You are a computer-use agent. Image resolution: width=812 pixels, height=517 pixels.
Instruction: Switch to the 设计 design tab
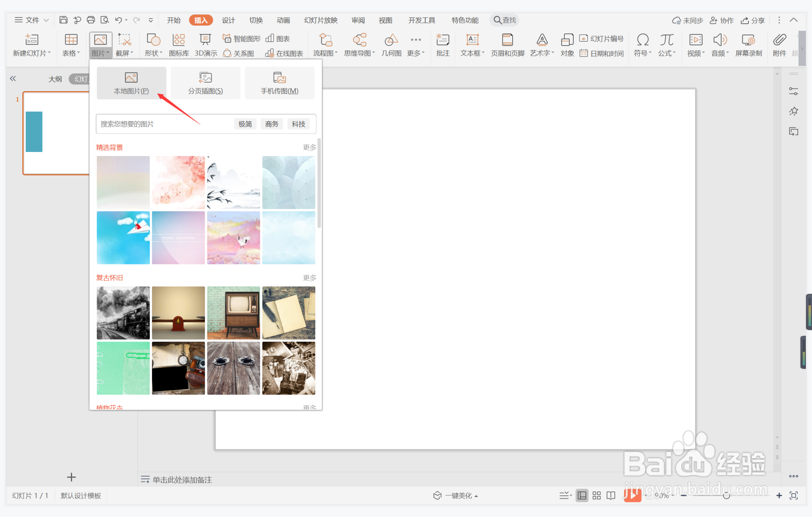point(228,20)
